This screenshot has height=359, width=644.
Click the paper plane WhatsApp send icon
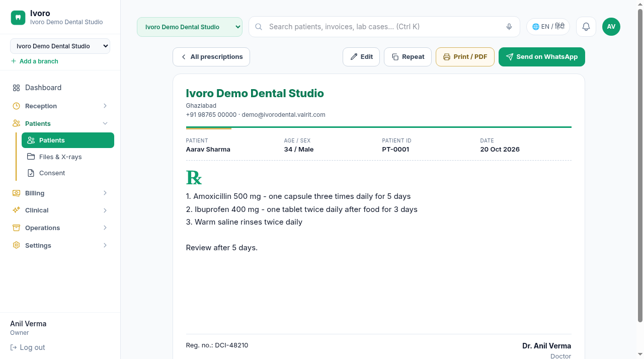(509, 57)
